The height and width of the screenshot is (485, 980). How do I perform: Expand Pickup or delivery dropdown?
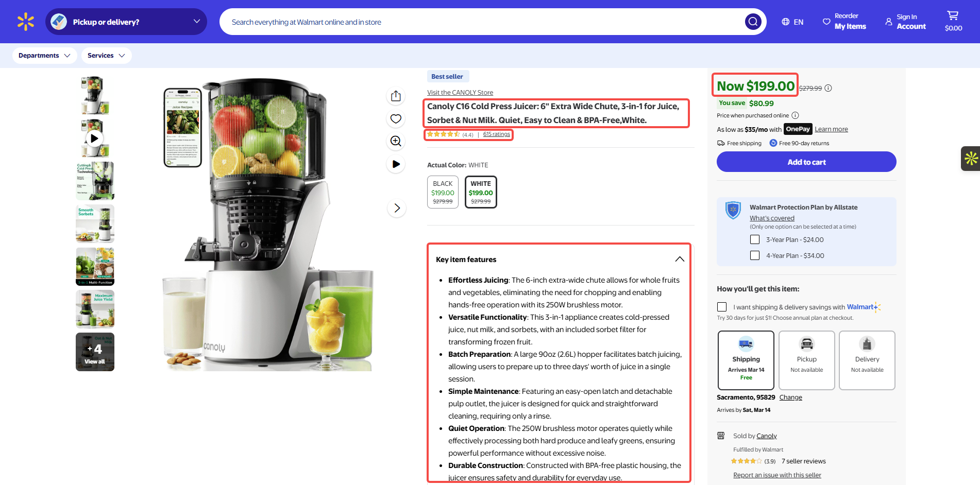(126, 22)
